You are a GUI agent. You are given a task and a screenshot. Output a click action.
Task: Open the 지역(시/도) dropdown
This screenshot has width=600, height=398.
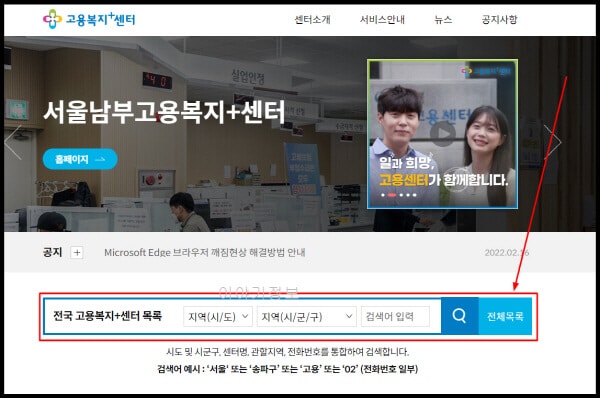[218, 316]
